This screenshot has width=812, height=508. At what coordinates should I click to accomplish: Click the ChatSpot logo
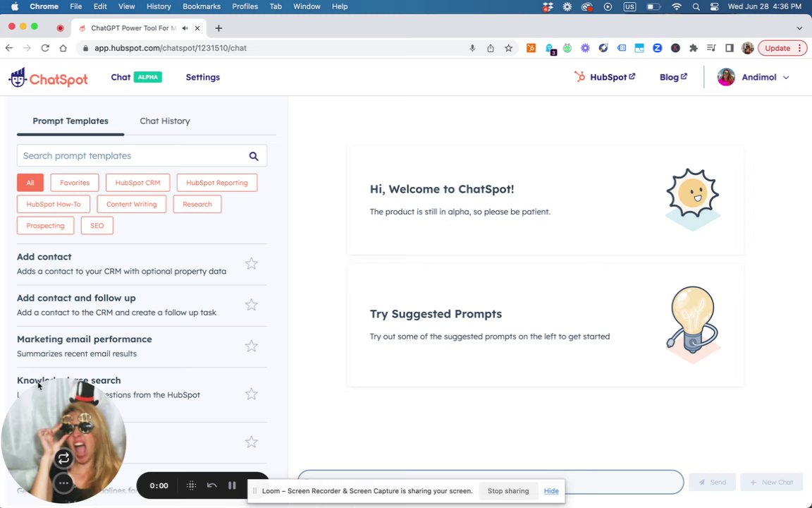coord(48,78)
